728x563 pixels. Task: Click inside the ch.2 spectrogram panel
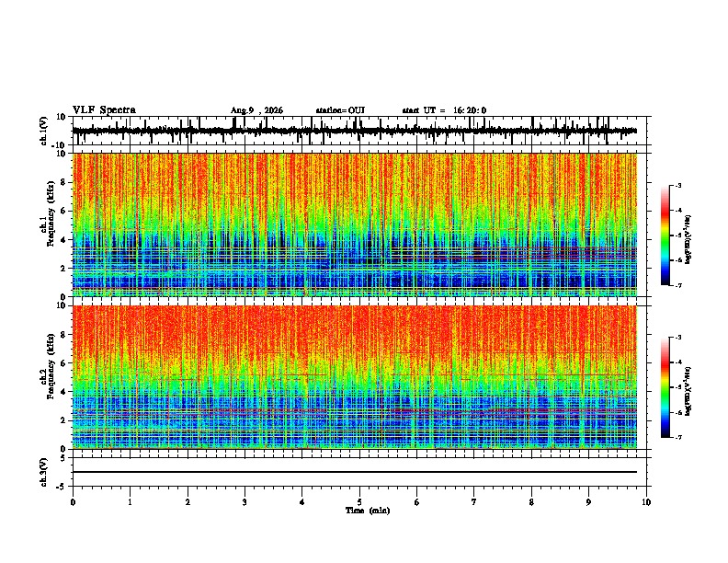[354, 377]
